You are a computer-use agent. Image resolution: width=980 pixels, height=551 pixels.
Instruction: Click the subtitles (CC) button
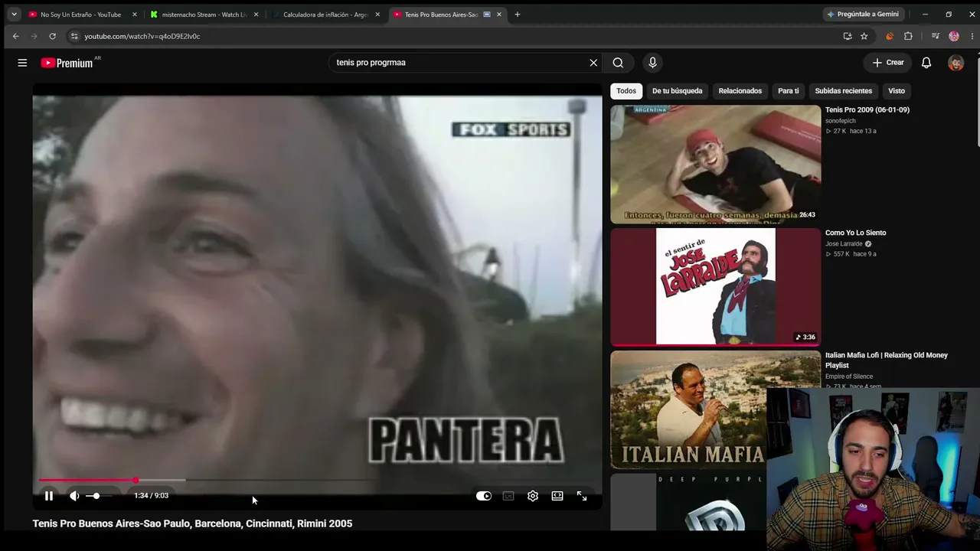coord(508,496)
